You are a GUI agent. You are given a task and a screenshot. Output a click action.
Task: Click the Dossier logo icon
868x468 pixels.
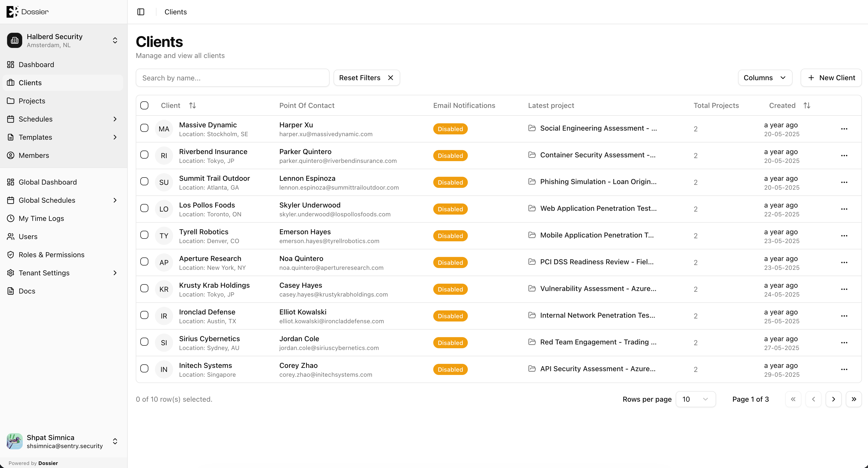[x=12, y=12]
